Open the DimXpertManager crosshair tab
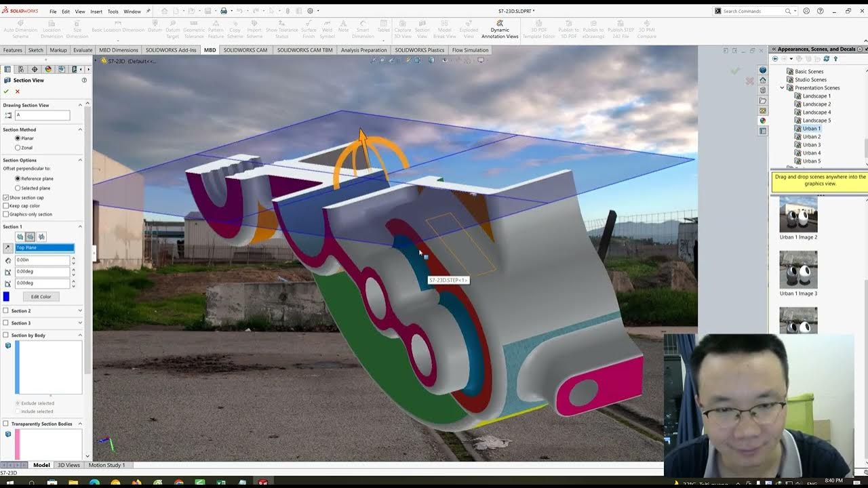868x488 pixels. [x=35, y=69]
